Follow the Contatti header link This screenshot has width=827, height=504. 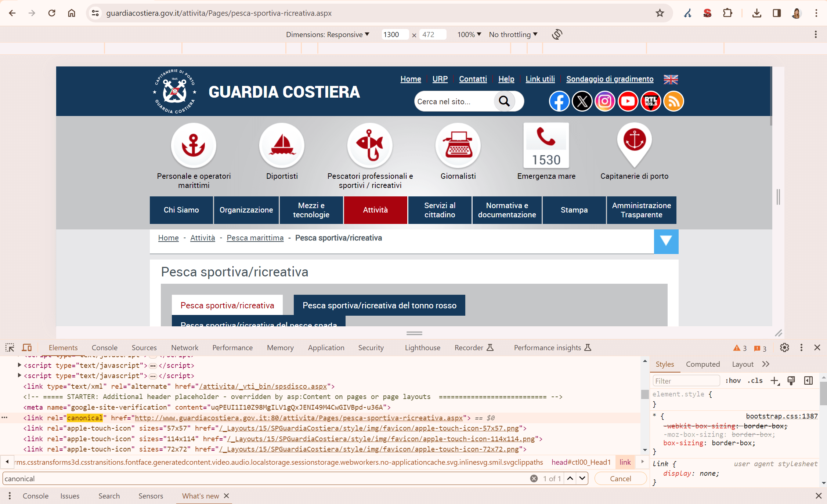tap(473, 79)
